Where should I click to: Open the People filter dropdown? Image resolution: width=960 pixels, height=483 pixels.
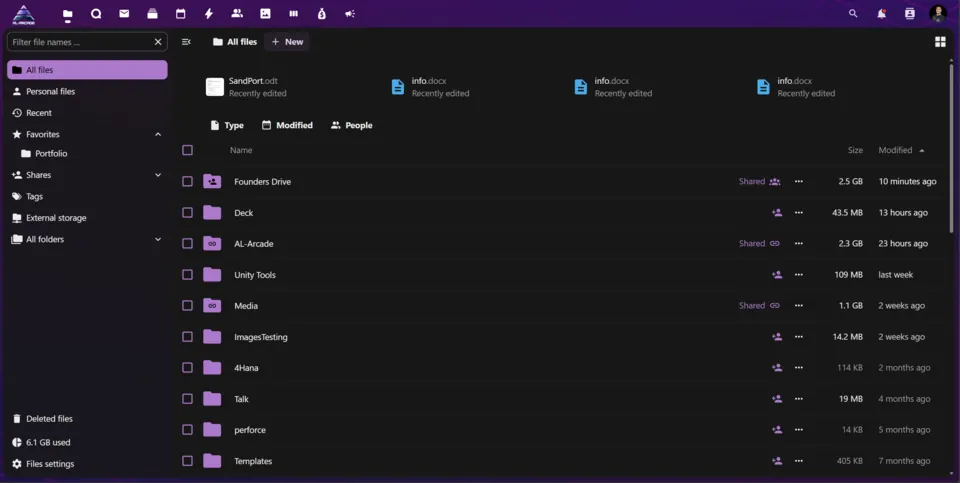(351, 125)
